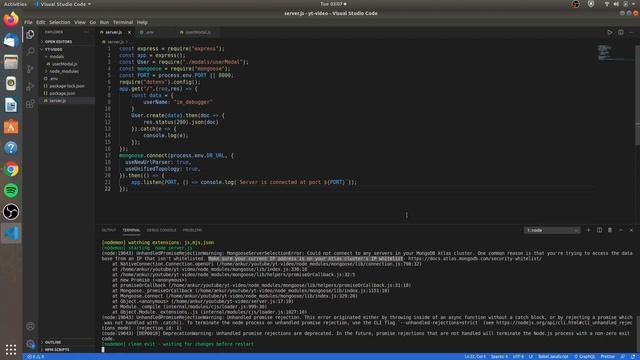The image size is (640, 360).
Task: Launch Google Chrome from the dock
Action: [11, 169]
